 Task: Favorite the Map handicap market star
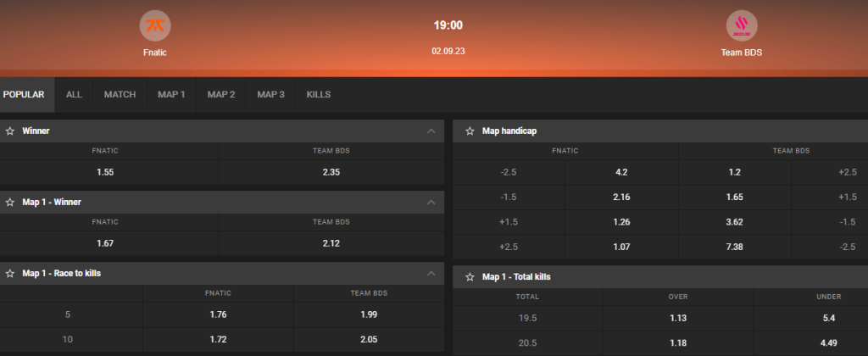coord(470,131)
